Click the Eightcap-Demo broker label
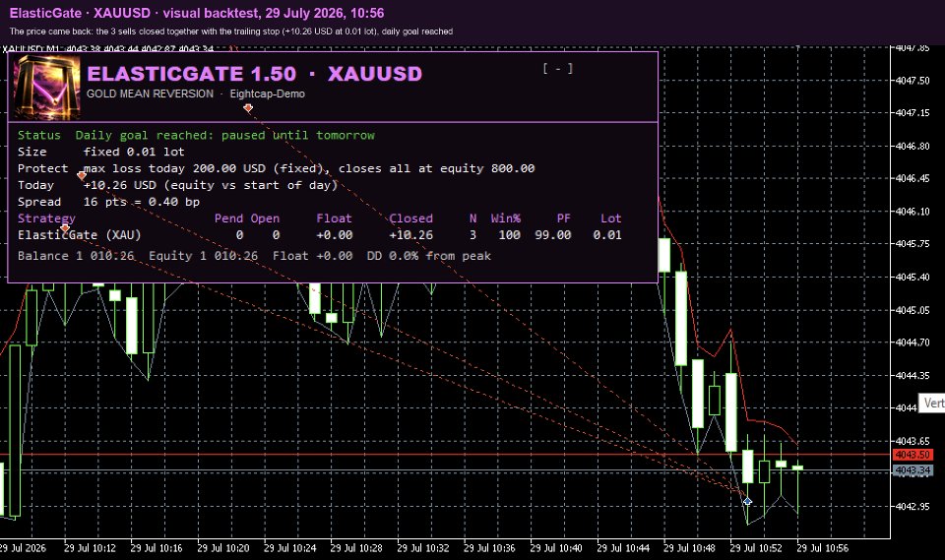 267,94
